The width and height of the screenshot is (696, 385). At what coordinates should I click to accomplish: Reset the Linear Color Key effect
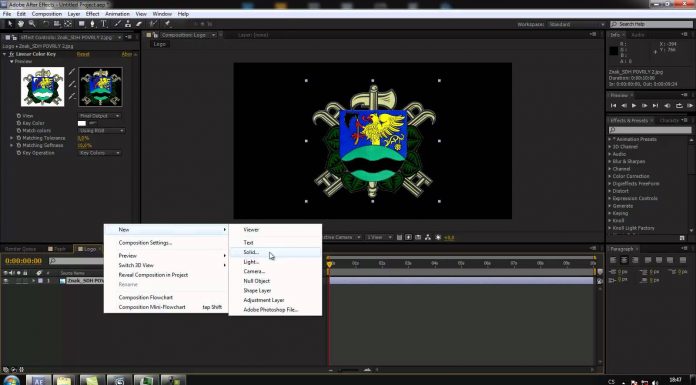(83, 54)
